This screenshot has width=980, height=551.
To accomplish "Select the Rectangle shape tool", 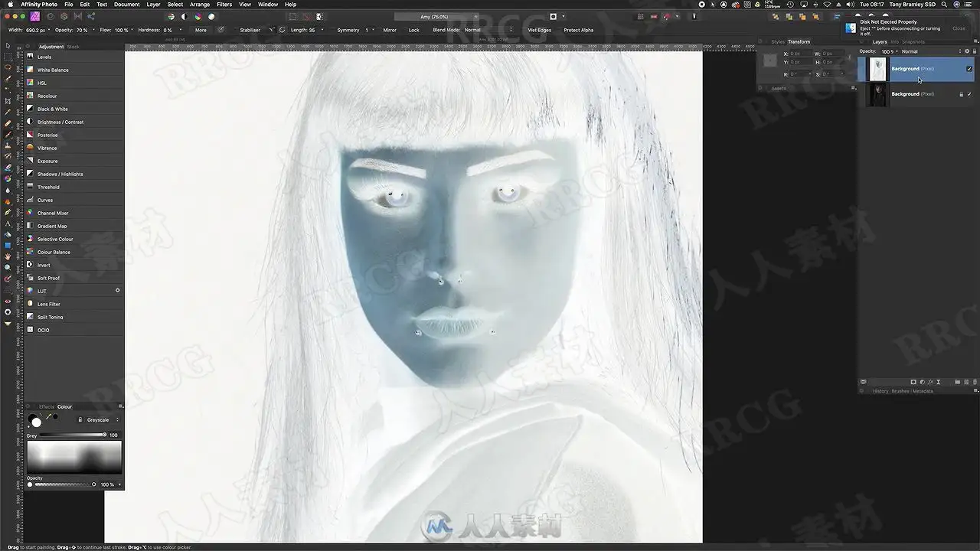I will point(8,245).
